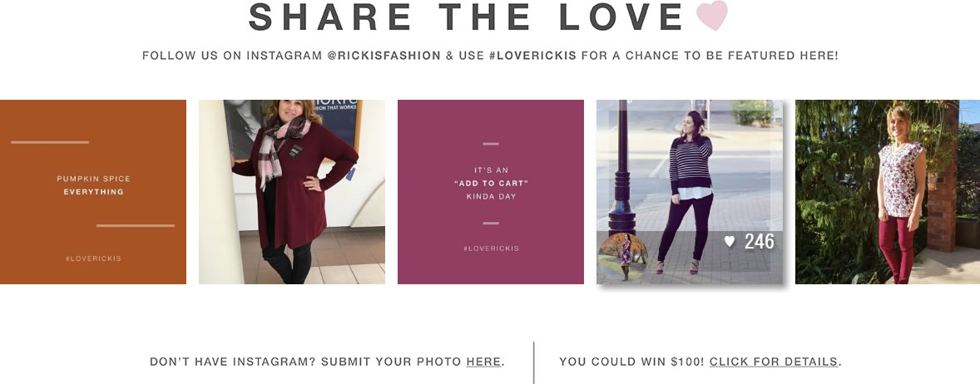The height and width of the screenshot is (384, 980).
Task: View the burgundy cardigan and scarf photo
Action: [x=292, y=192]
